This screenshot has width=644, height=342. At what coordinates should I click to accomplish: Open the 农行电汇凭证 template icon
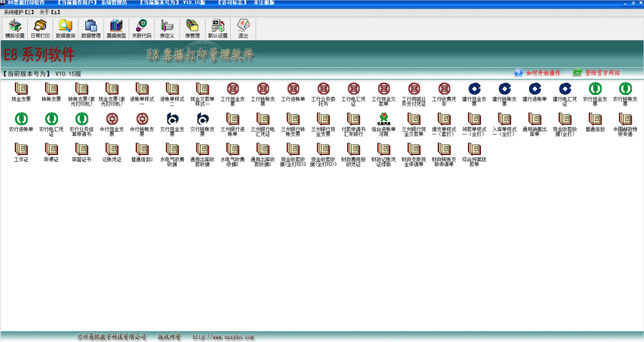point(52,119)
